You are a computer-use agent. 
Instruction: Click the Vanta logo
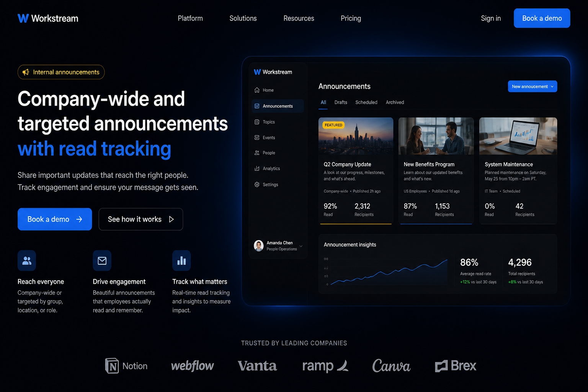[x=257, y=366]
